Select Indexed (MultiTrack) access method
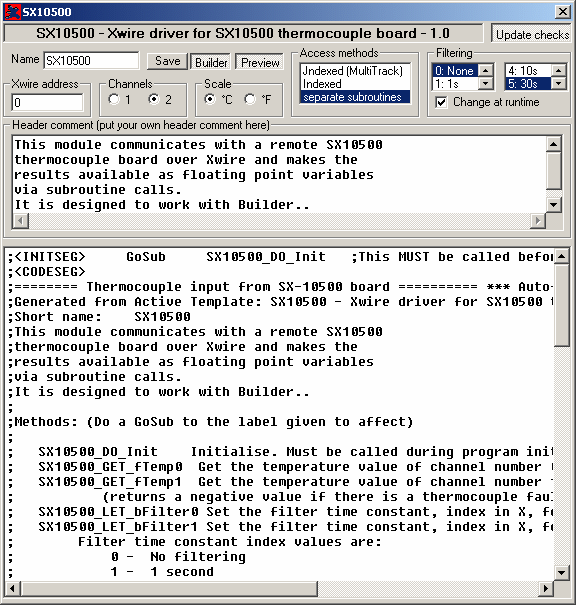Viewport: 576px width, 605px height. click(355, 71)
